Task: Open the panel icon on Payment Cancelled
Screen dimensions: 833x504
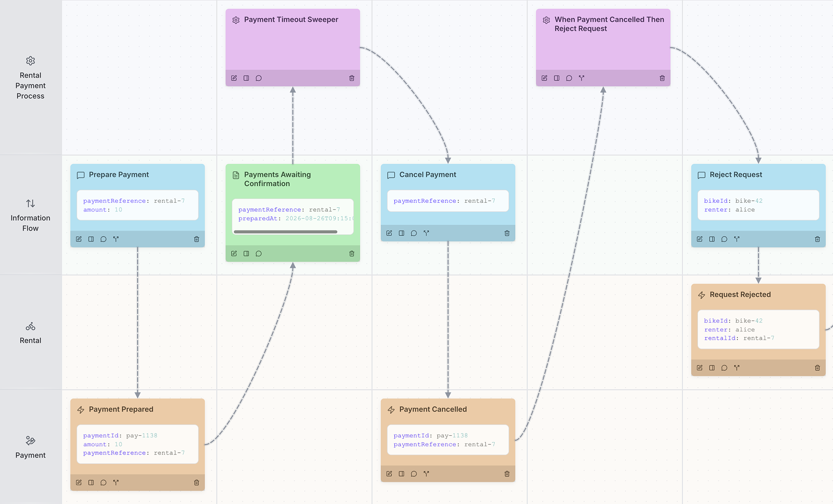Action: [401, 474]
